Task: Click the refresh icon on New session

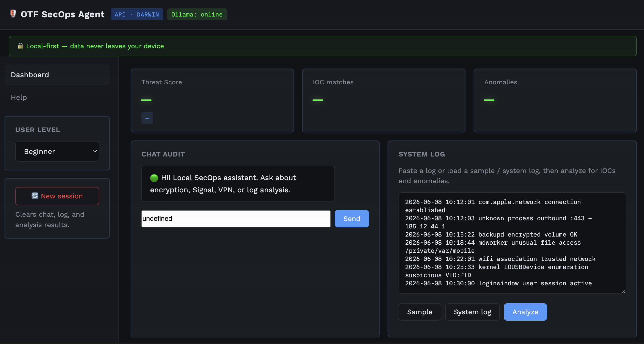Action: pos(35,196)
